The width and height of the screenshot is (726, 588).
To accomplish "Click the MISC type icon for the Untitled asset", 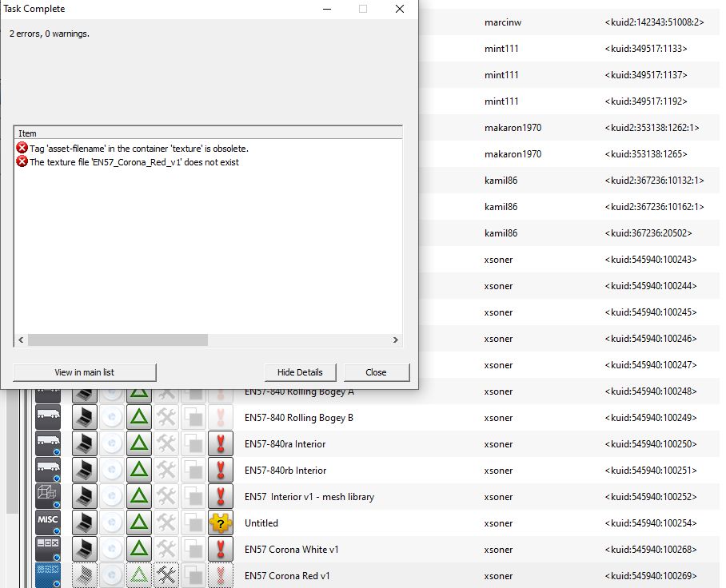I will pyautogui.click(x=48, y=523).
